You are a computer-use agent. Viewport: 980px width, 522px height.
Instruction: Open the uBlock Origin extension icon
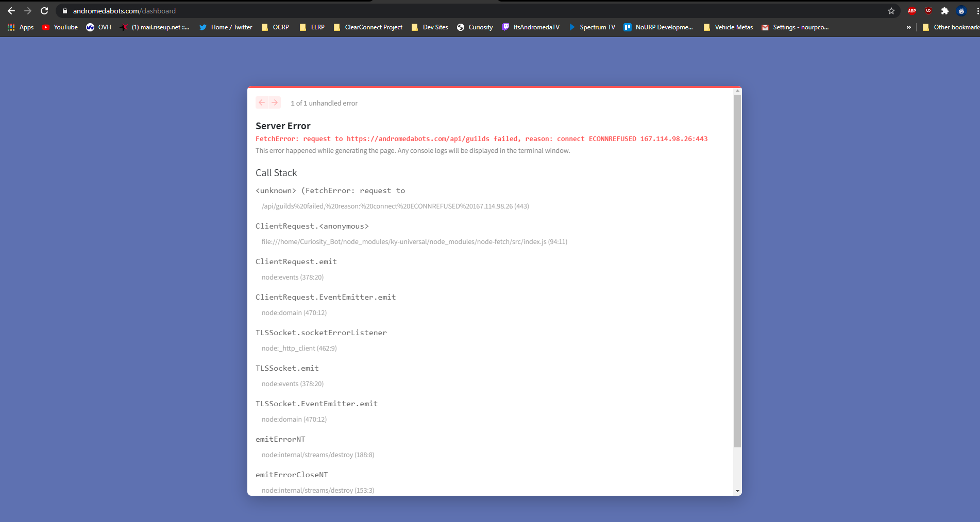[928, 11]
